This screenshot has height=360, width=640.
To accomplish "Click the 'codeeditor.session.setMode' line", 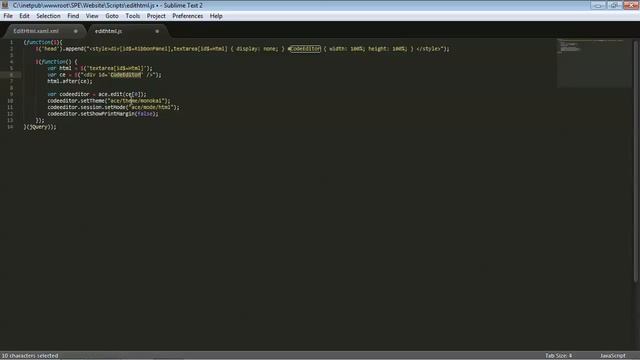I will click(x=113, y=107).
